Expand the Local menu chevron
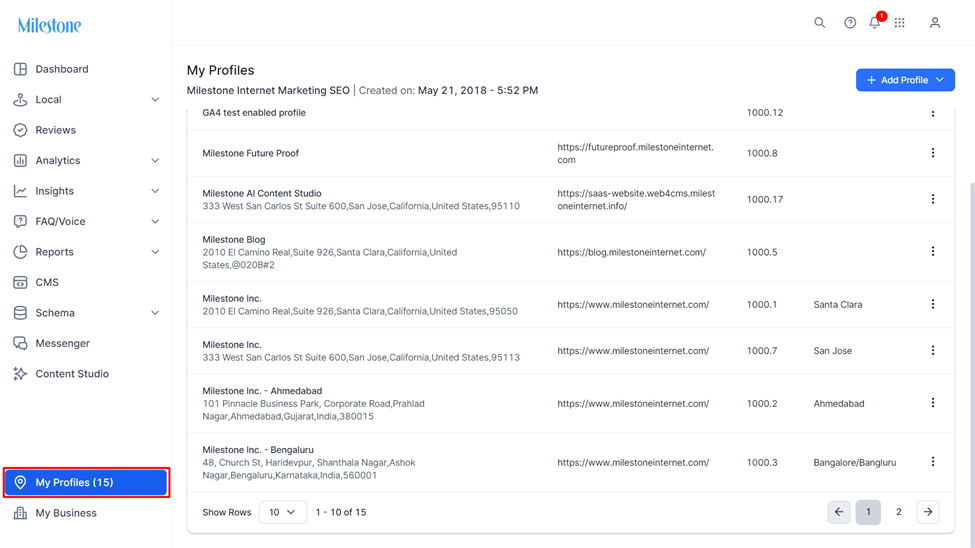Image resolution: width=975 pixels, height=548 pixels. 155,100
